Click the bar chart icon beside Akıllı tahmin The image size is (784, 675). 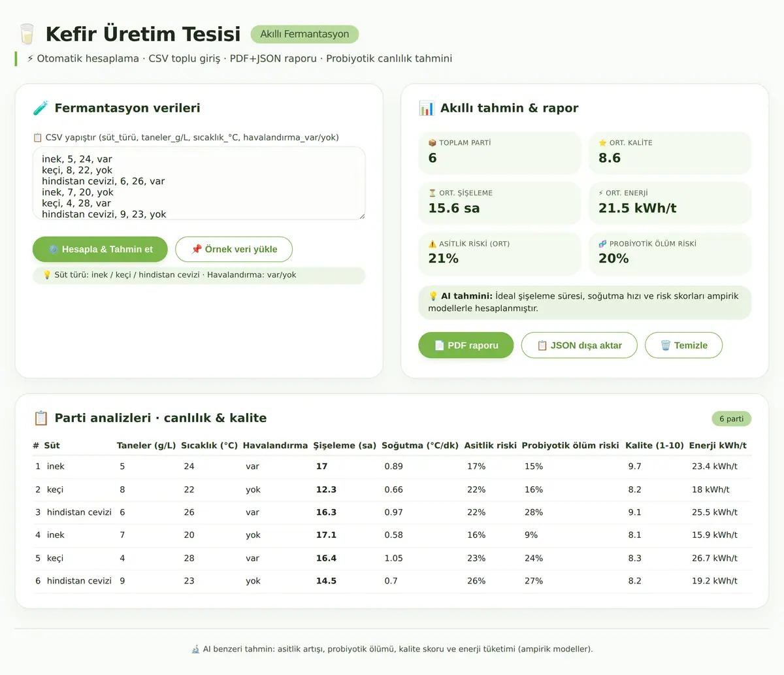pyautogui.click(x=427, y=108)
